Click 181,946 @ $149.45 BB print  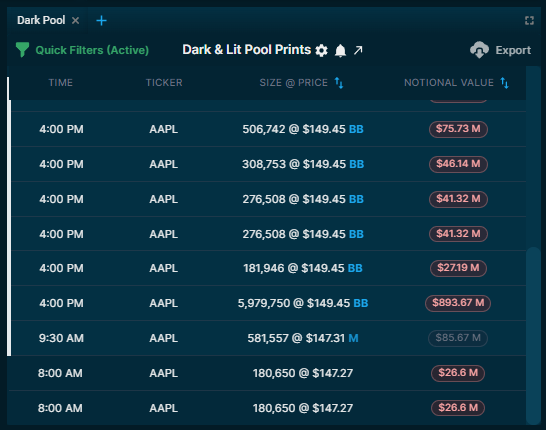303,268
